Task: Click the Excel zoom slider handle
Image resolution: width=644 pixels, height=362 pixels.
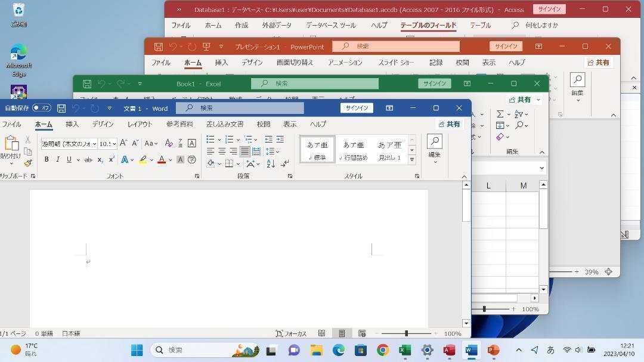Action: click(484, 309)
